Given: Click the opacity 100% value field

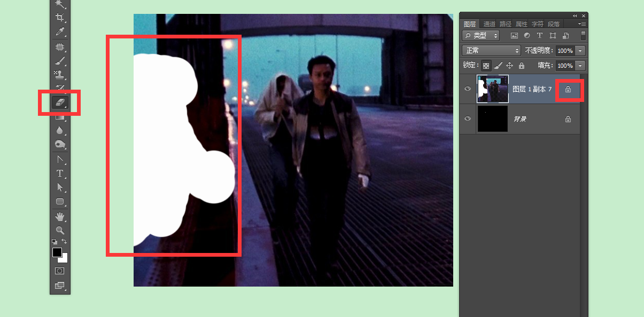Looking at the screenshot, I should [x=565, y=51].
